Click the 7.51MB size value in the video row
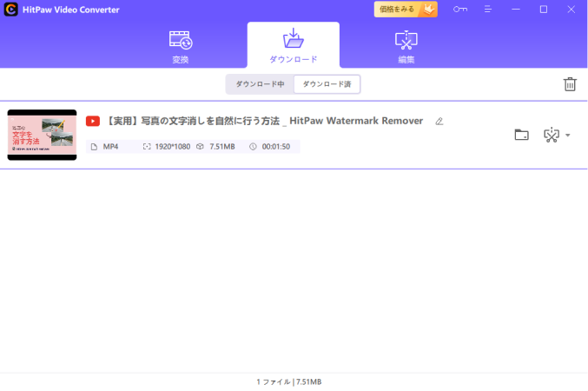588x391 pixels. pos(222,147)
